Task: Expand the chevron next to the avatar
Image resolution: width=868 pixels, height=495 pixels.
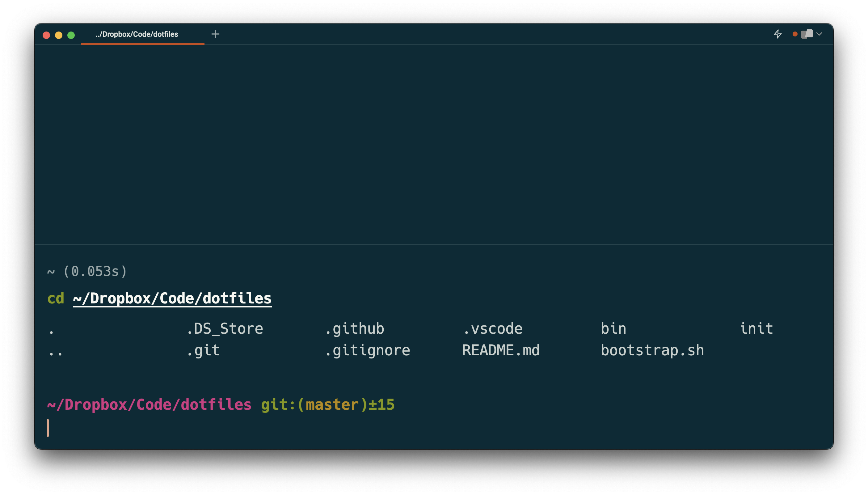Action: point(820,34)
